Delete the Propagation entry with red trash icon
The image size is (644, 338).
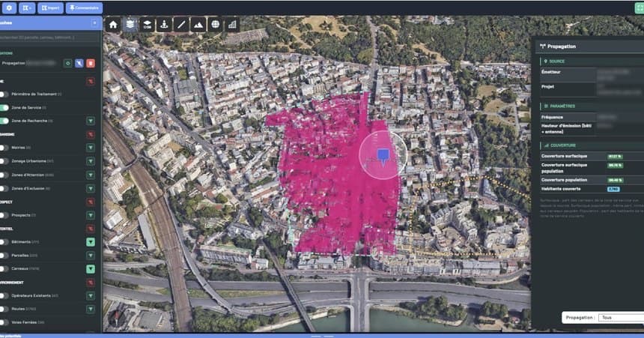91,63
